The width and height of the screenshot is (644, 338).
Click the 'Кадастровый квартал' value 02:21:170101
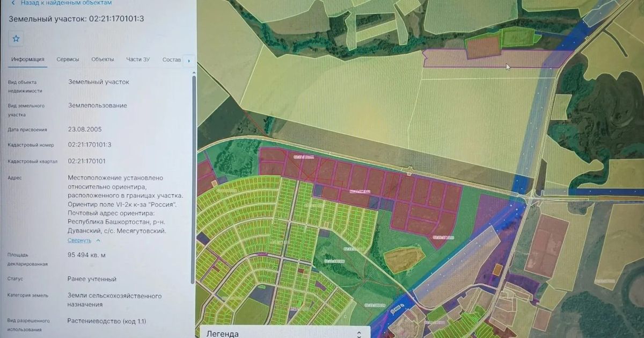tap(86, 161)
